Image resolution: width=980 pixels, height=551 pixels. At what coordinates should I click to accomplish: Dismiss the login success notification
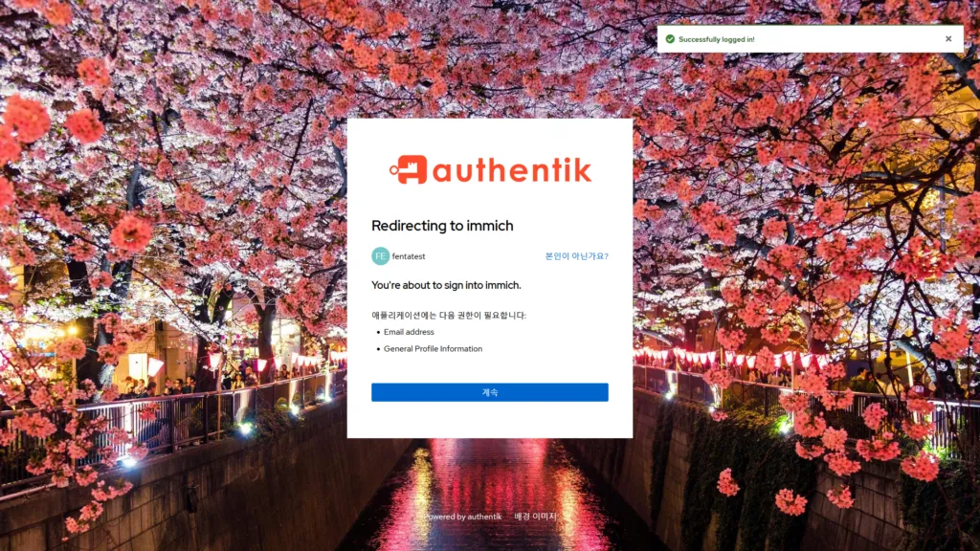coord(947,38)
